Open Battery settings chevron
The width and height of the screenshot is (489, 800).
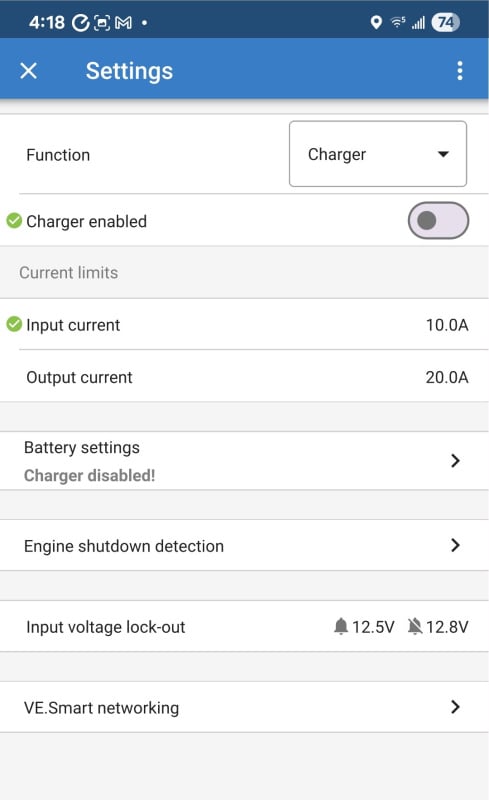click(x=455, y=461)
